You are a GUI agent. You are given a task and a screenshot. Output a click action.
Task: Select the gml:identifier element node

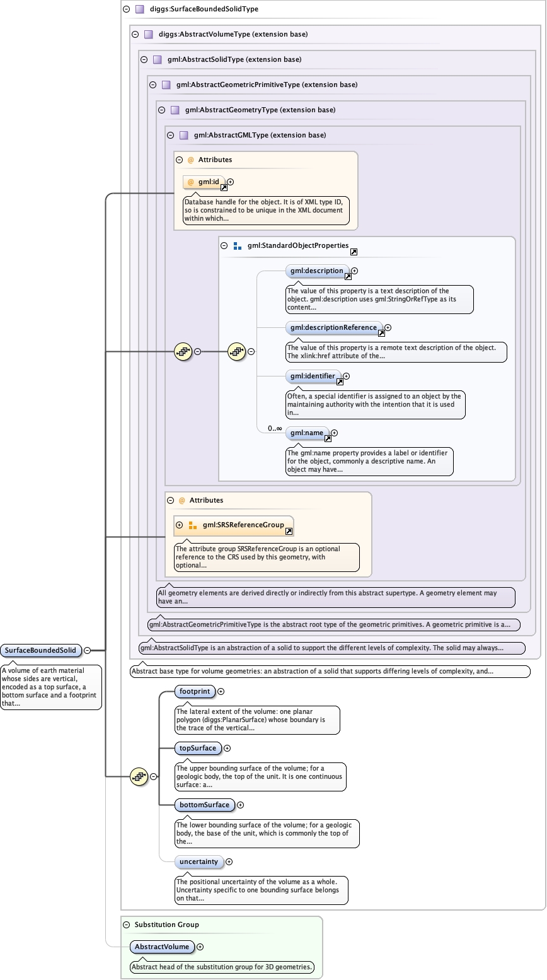(x=313, y=376)
